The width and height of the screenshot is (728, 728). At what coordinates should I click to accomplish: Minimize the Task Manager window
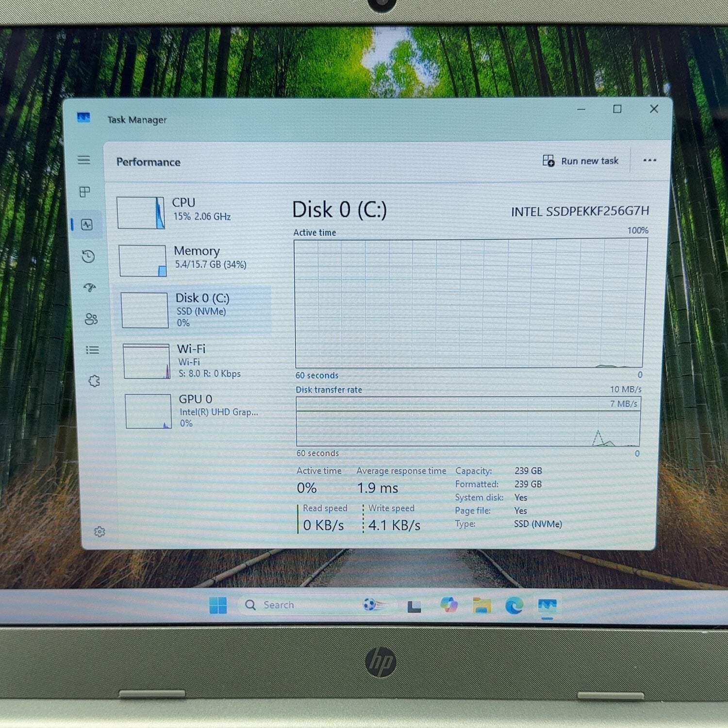pyautogui.click(x=581, y=110)
